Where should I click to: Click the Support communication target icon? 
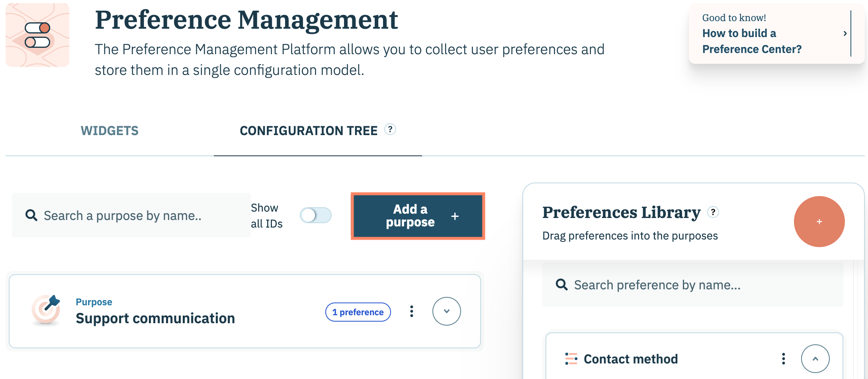tap(46, 310)
